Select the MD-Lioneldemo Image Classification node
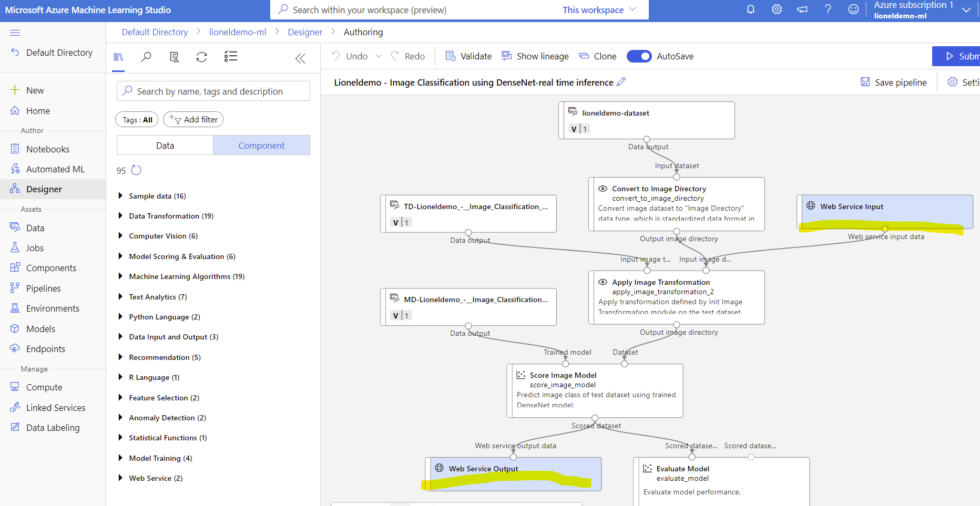The height and width of the screenshot is (506, 980). pos(468,307)
